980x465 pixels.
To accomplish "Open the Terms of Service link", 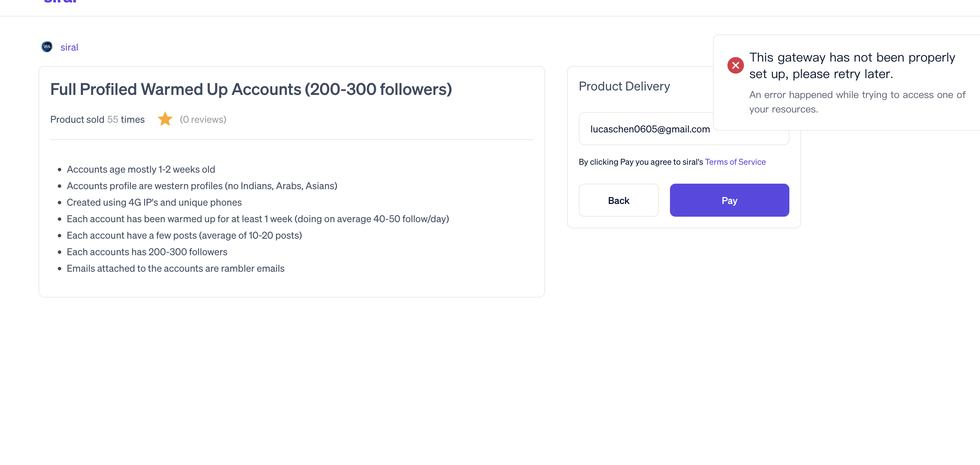I will coord(735,162).
